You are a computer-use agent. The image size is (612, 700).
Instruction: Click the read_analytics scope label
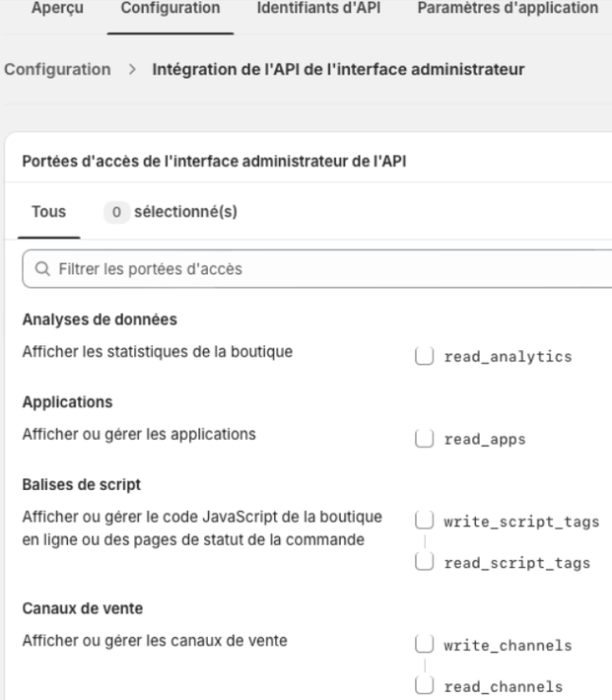(508, 357)
